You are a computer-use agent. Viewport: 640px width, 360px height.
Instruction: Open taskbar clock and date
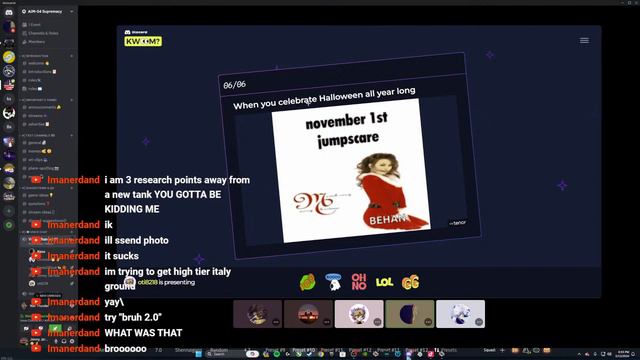tap(623, 354)
